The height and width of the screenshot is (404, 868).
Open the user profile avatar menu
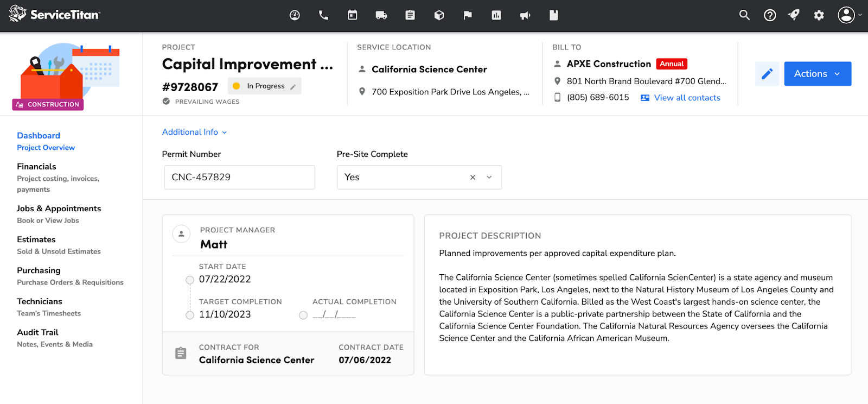[x=850, y=15]
